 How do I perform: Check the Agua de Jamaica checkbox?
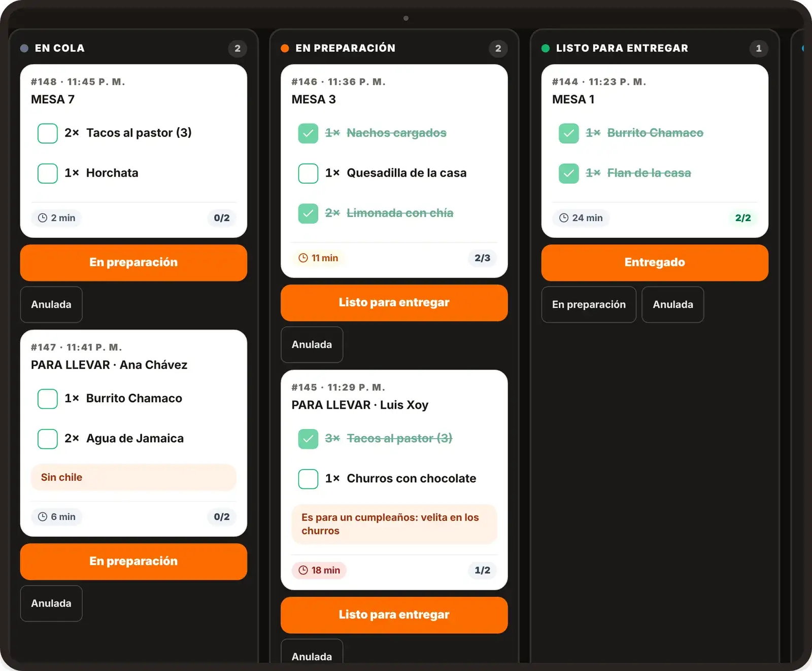[x=47, y=439]
